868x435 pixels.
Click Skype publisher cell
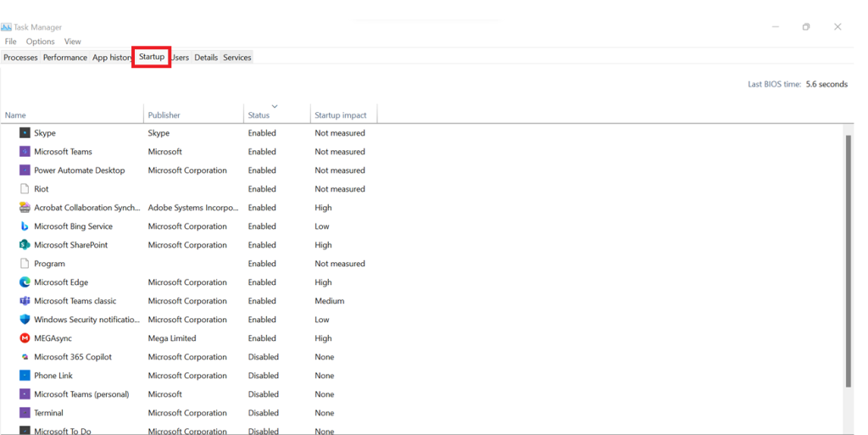[159, 133]
